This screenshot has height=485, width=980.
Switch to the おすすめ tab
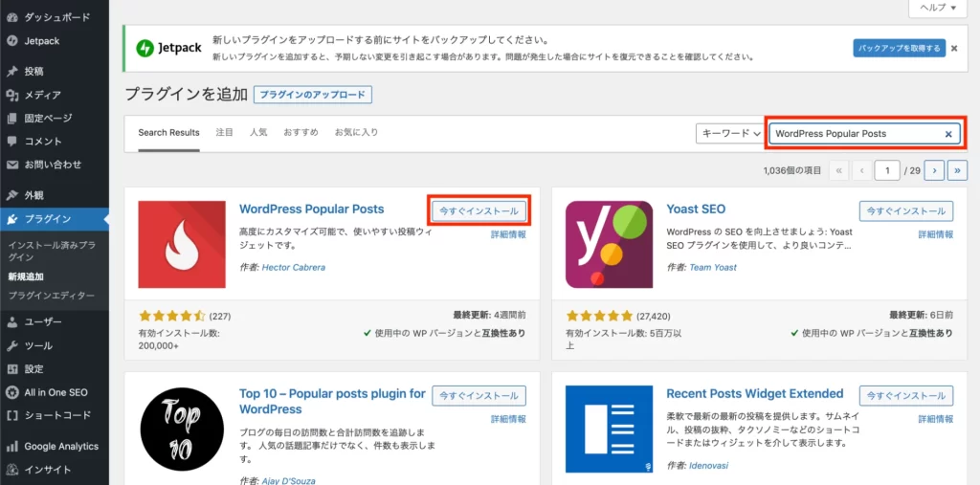click(x=301, y=132)
